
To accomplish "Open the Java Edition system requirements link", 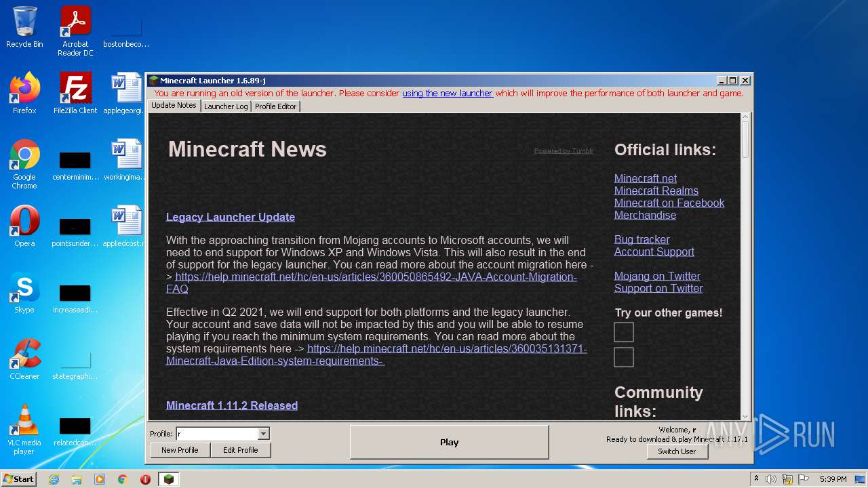I will 376,354.
